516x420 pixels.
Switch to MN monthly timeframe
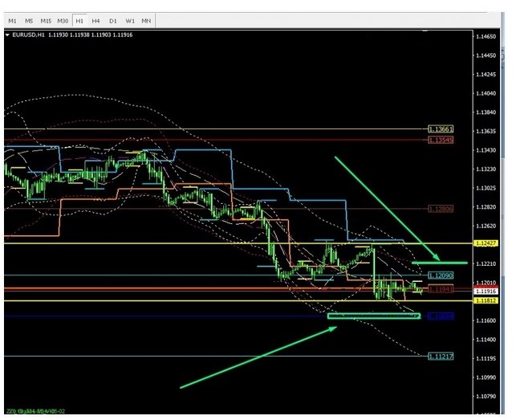tap(146, 19)
